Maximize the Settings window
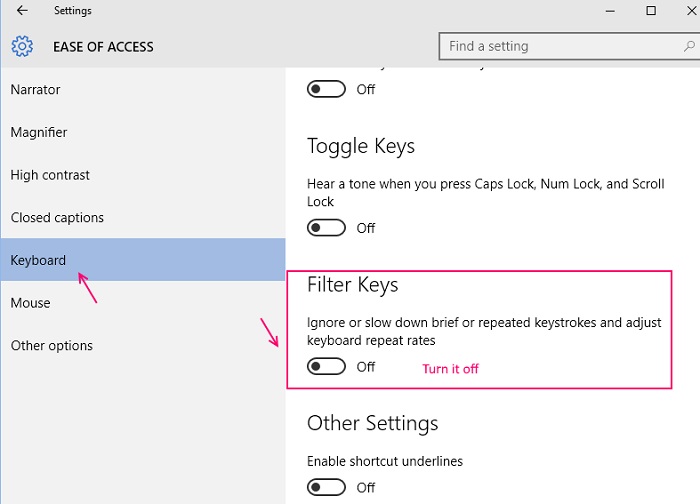Image resolution: width=700 pixels, height=504 pixels. (x=651, y=11)
